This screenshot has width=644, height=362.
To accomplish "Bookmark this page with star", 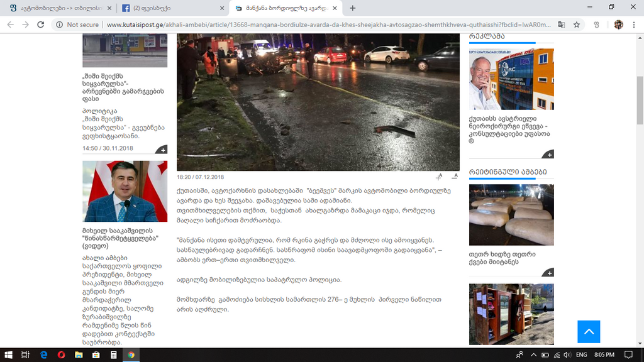I will tap(577, 25).
